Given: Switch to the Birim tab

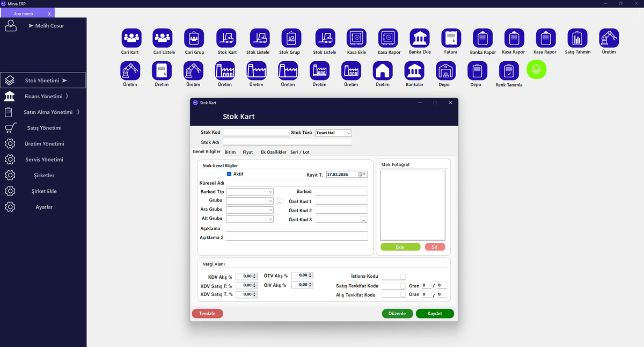Looking at the screenshot, I should (230, 152).
